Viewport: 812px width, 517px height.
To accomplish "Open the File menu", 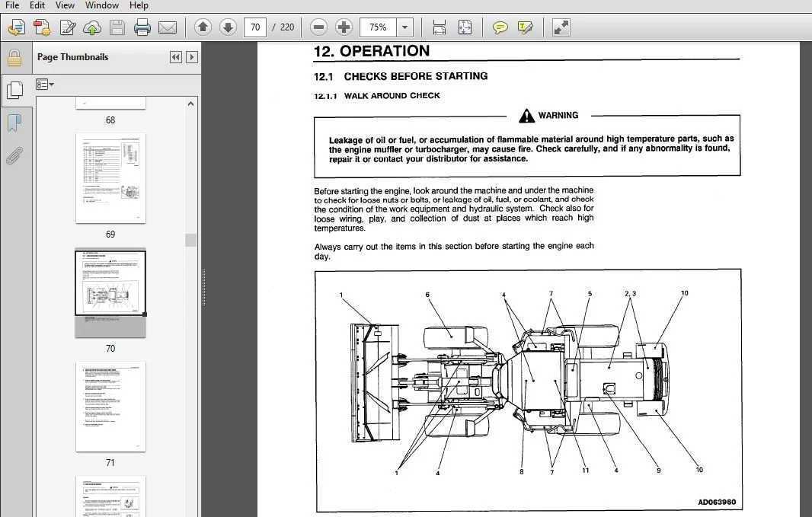I will 12,5.
